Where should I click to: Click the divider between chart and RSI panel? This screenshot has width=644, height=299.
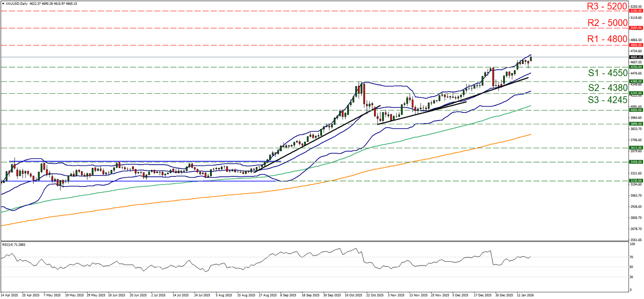pyautogui.click(x=293, y=240)
